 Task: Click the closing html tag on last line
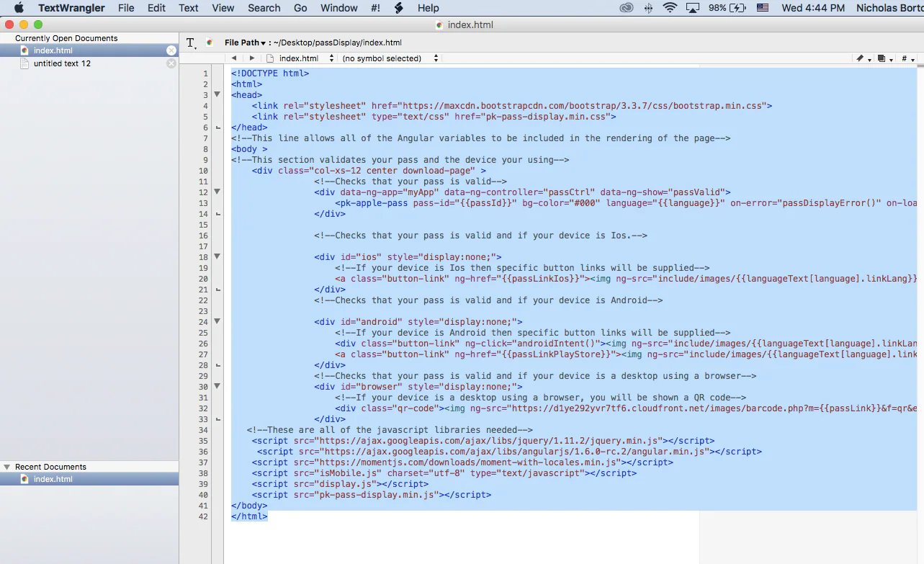click(x=249, y=516)
